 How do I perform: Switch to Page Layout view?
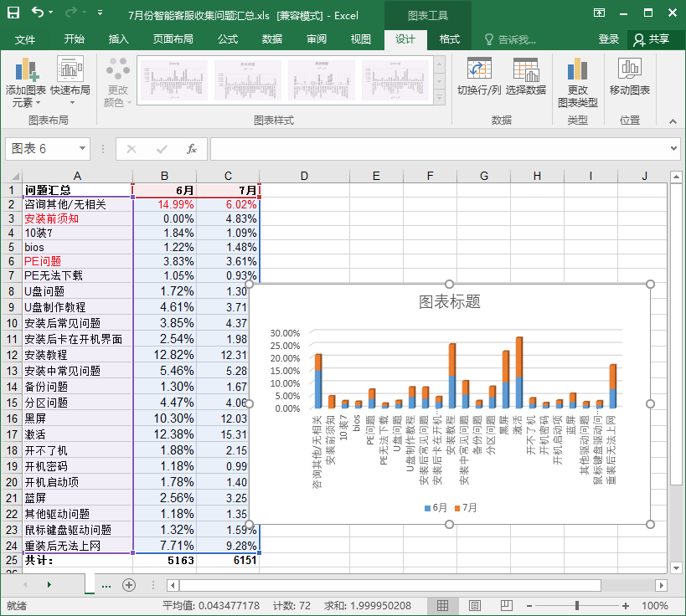pyautogui.click(x=475, y=605)
